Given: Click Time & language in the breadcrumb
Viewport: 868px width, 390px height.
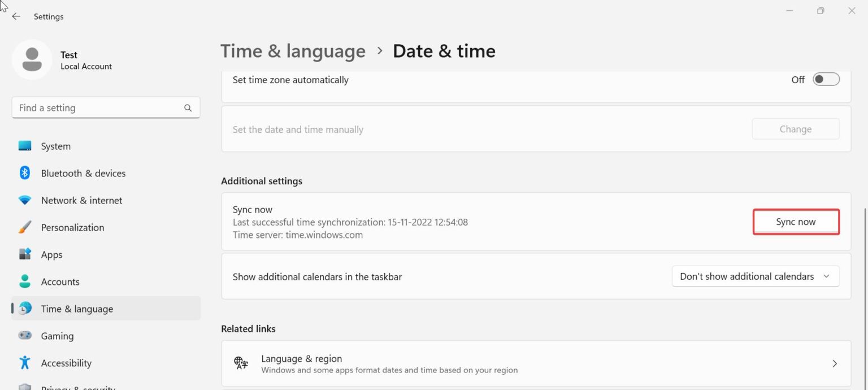Looking at the screenshot, I should coord(293,51).
